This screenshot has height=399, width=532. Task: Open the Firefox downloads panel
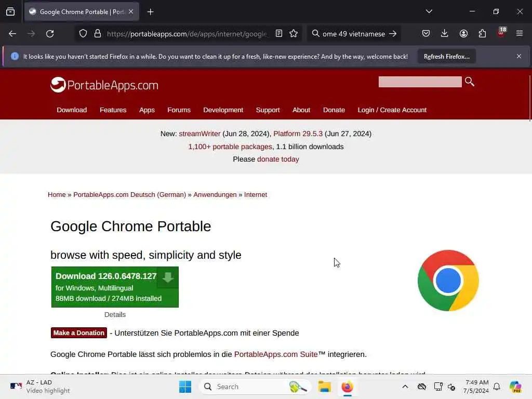(x=445, y=33)
